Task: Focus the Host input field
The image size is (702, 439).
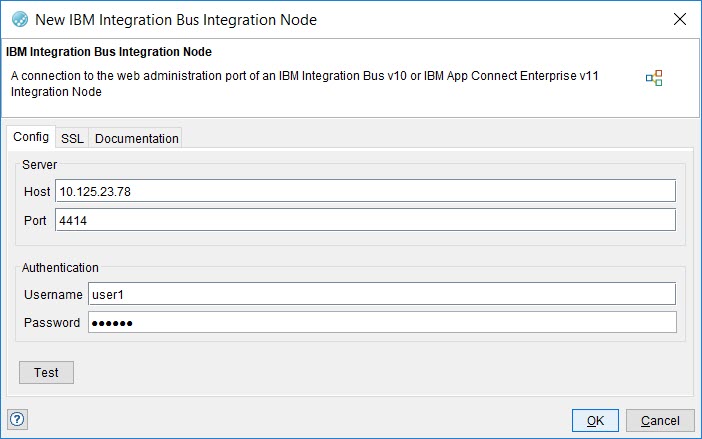Action: point(365,191)
